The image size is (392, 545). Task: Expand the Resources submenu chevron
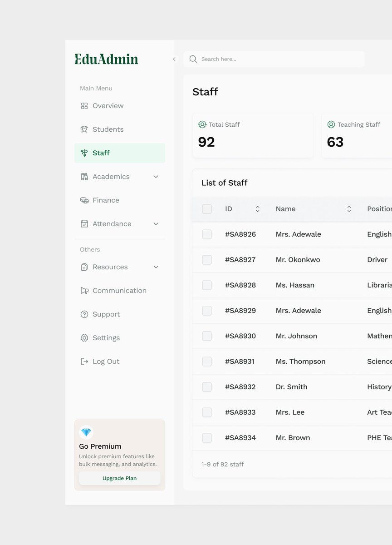156,267
